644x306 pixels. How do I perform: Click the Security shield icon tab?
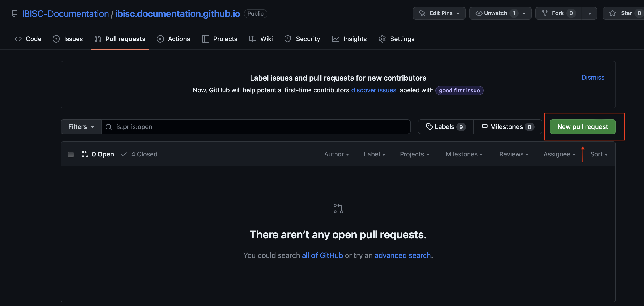pos(288,39)
